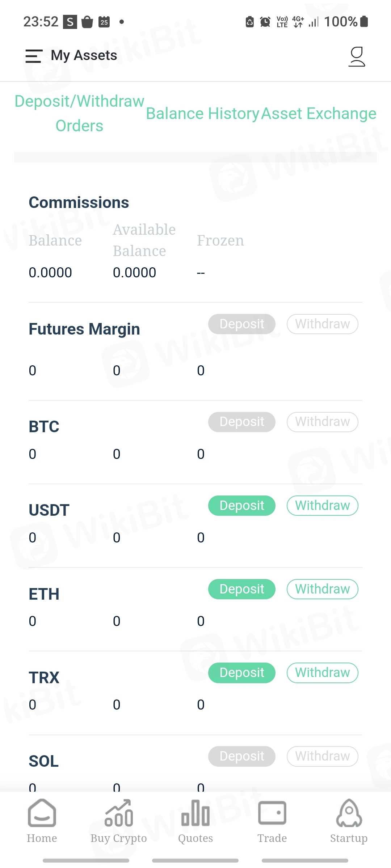Withdraw funds from TRX

click(x=322, y=673)
